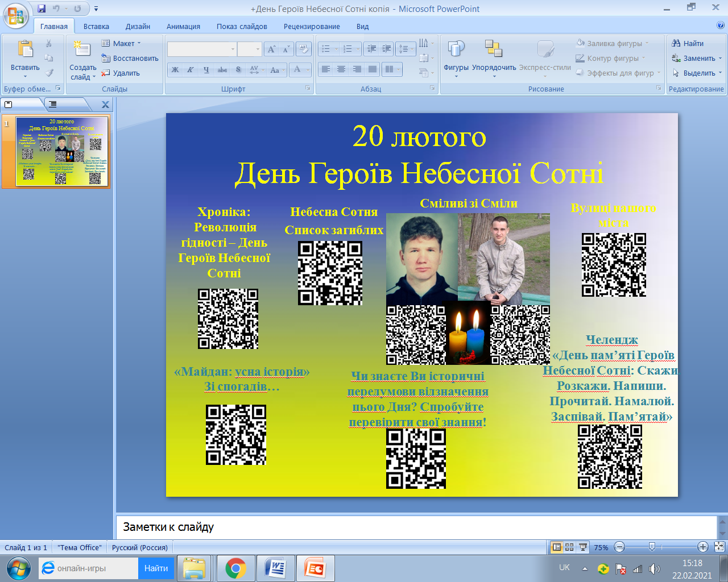Click Выделить select button
Screen dimensions: 728x582
coord(697,73)
